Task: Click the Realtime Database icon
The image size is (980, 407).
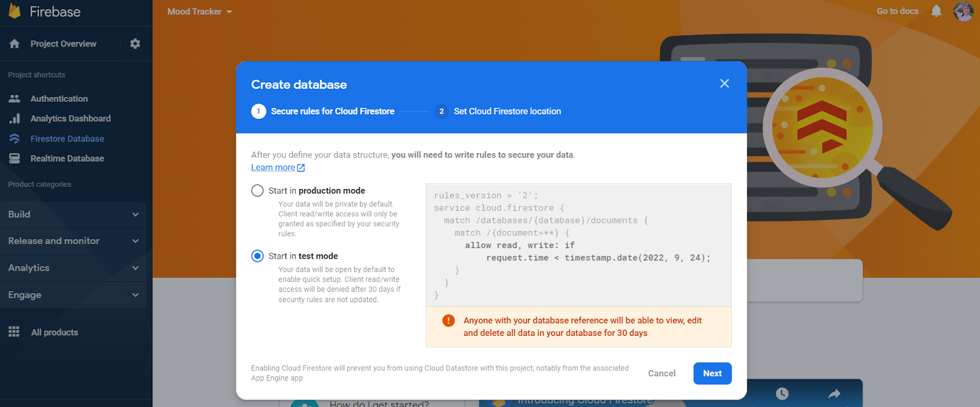Action: pos(15,158)
